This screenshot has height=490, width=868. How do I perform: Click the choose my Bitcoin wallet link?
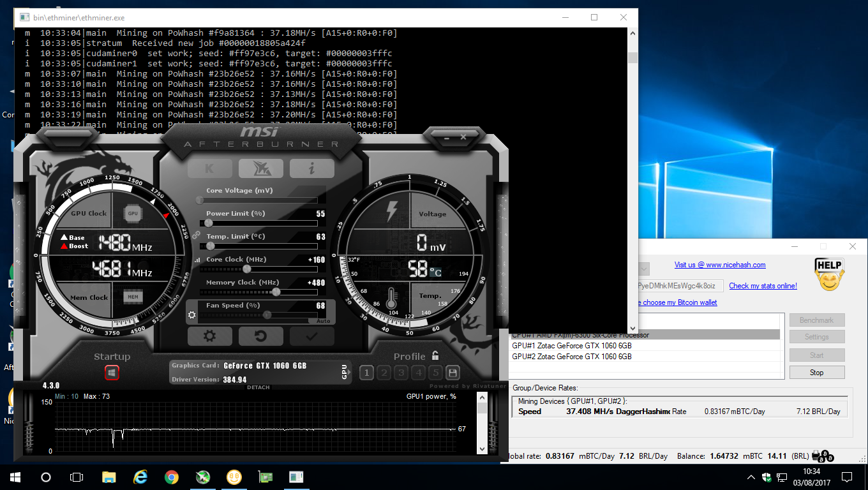click(x=677, y=302)
